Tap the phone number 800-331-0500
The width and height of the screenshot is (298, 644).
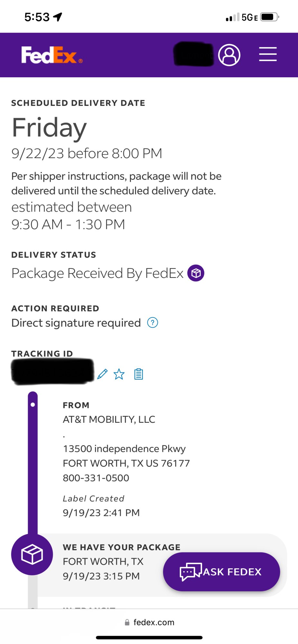pyautogui.click(x=96, y=478)
